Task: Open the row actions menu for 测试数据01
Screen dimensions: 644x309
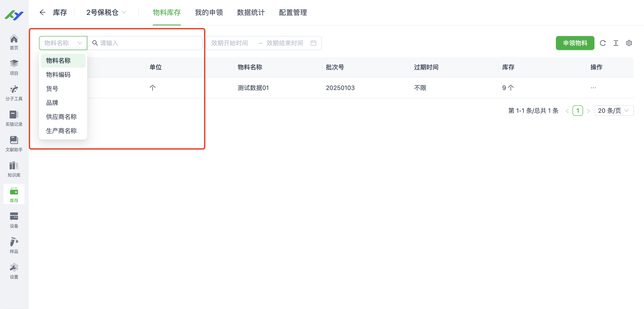Action: point(594,88)
